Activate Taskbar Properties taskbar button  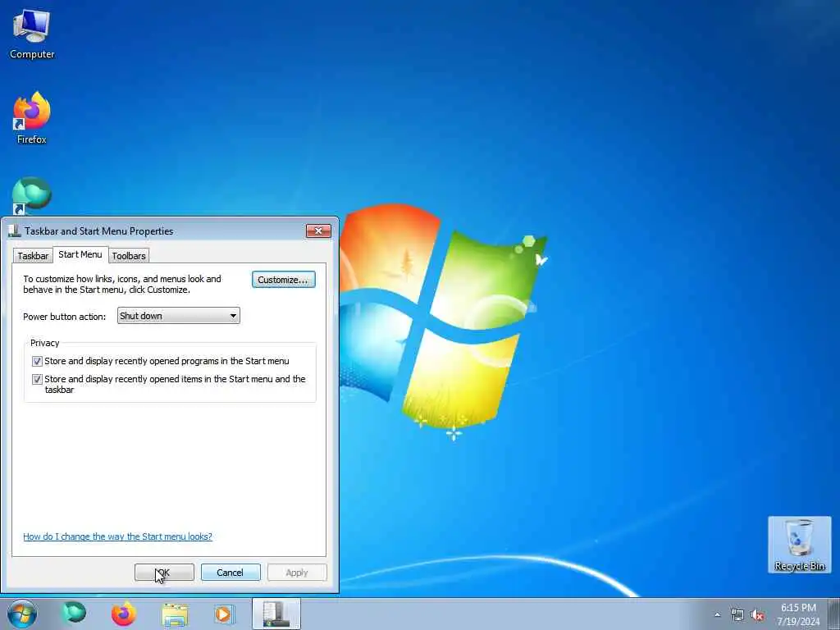point(276,614)
